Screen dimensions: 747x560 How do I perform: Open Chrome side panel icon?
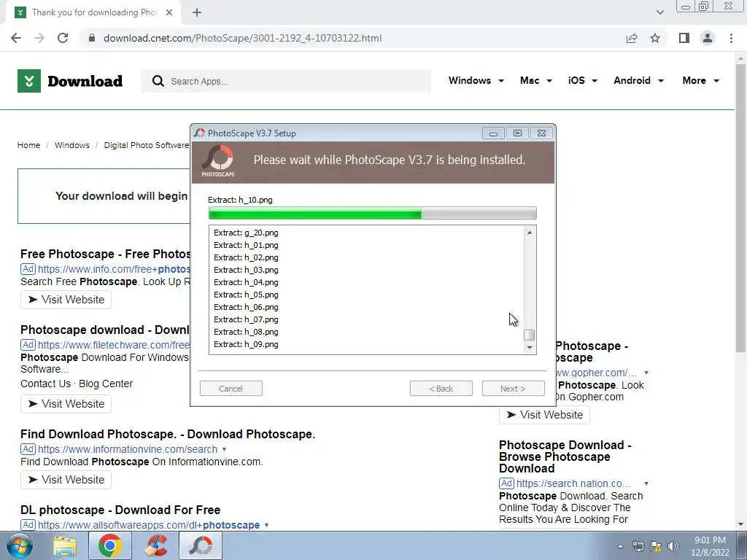pos(684,38)
